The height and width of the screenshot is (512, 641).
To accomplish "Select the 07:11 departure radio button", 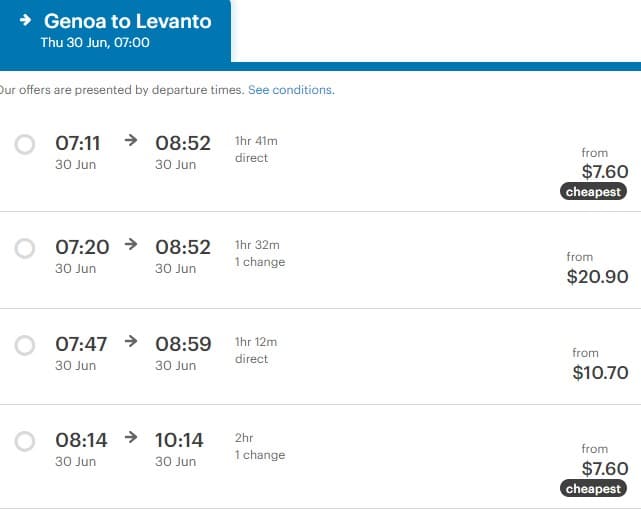I will point(25,145).
